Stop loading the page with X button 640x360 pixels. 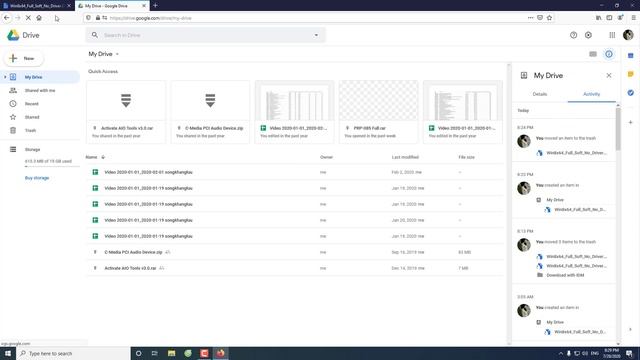(28, 18)
